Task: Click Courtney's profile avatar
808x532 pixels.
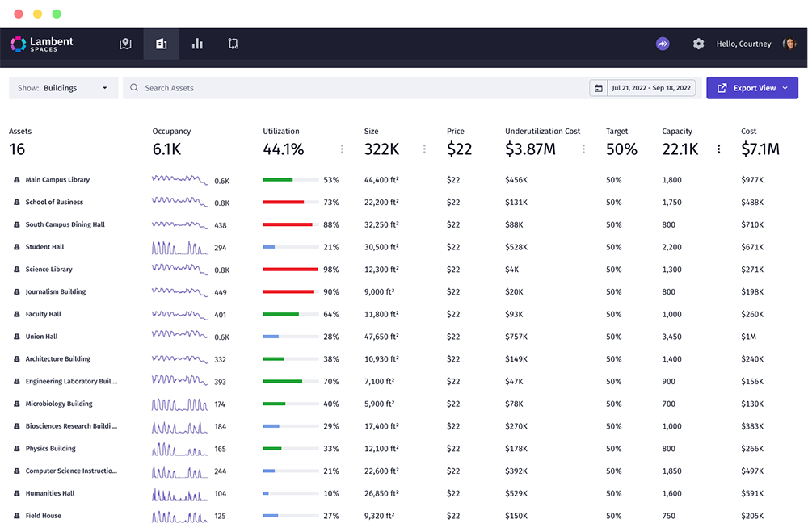Action: point(789,44)
